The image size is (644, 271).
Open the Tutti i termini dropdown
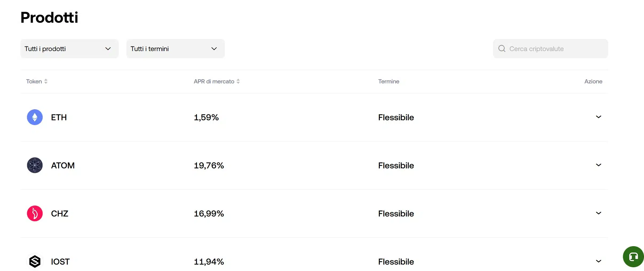point(175,49)
